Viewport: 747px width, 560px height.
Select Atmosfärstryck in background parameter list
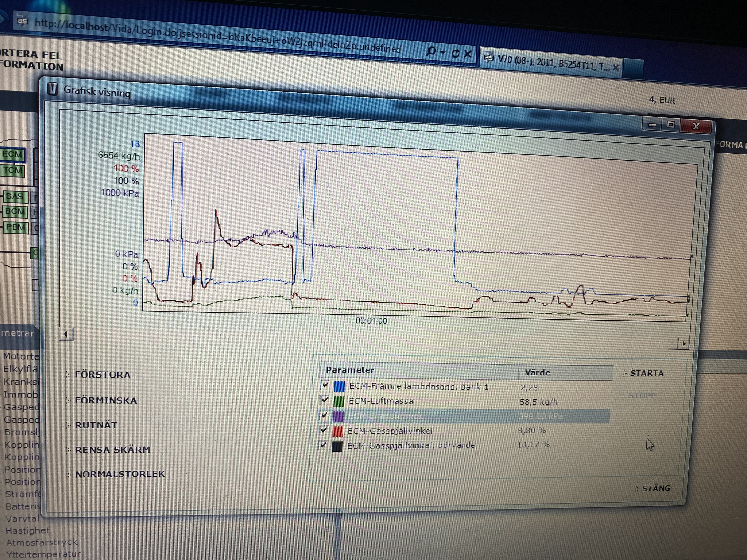42,542
